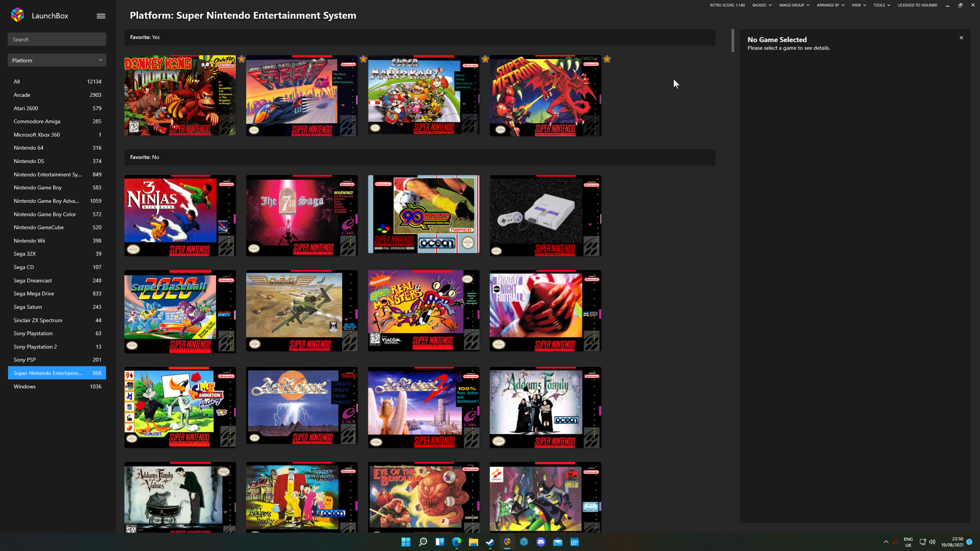Select the Nintendo Game Boy Color platform
The height and width of the screenshot is (551, 980).
tap(57, 214)
